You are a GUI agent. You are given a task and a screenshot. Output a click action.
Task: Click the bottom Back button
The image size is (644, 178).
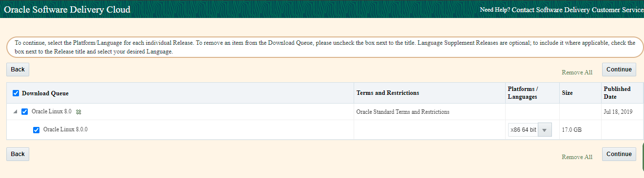point(18,154)
